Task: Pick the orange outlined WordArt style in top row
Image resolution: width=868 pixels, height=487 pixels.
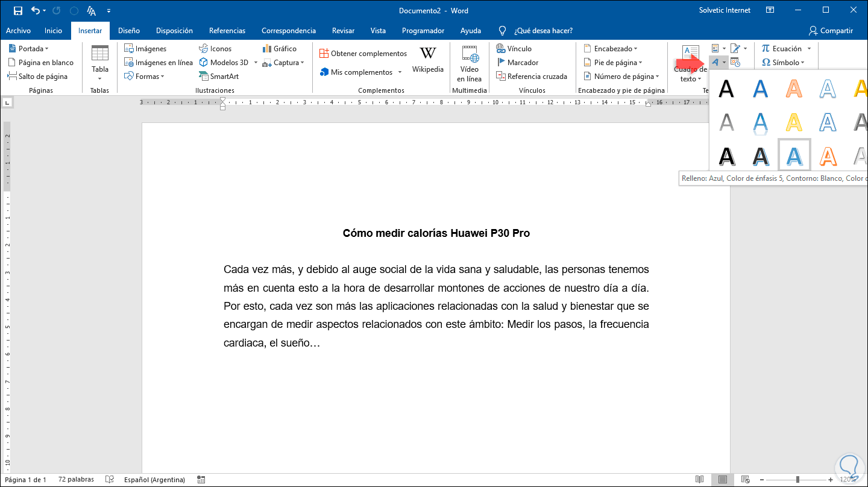Action: (795, 89)
